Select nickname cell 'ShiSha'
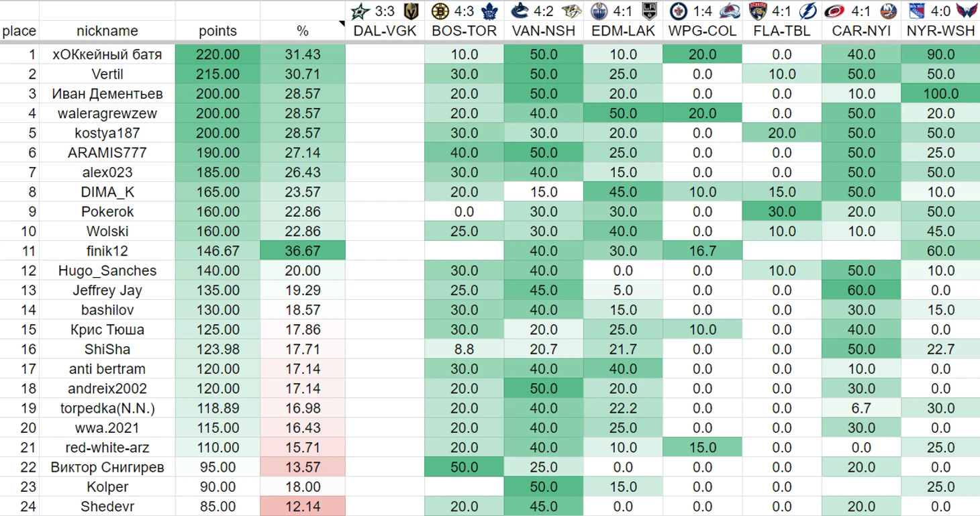This screenshot has height=516, width=980. [107, 349]
